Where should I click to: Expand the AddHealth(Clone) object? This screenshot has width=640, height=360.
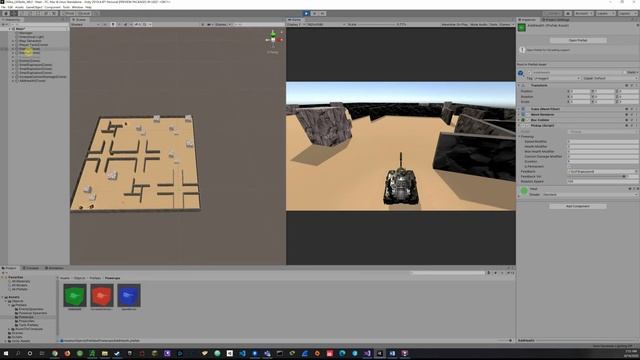13,81
